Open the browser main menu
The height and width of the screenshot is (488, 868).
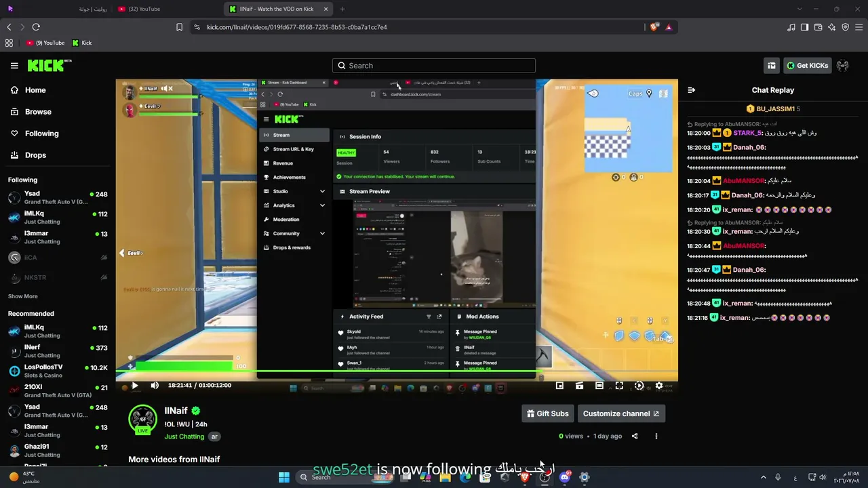click(x=859, y=27)
